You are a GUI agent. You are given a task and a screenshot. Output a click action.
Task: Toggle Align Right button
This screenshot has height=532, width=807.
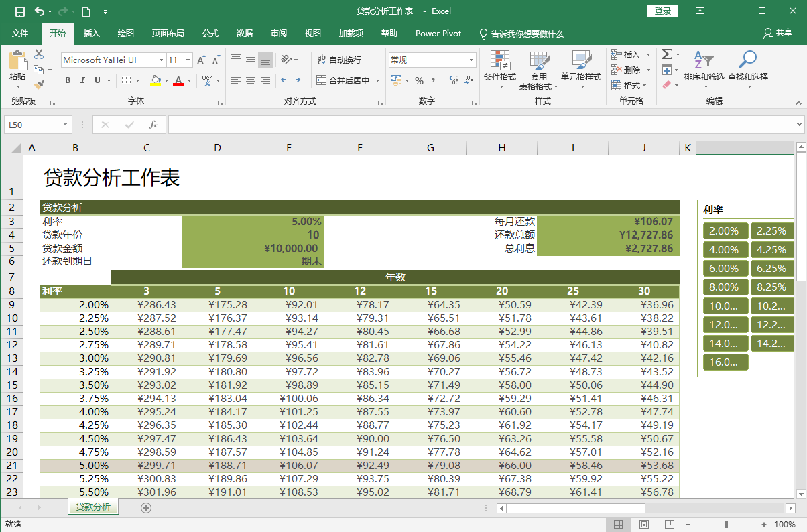(265, 80)
